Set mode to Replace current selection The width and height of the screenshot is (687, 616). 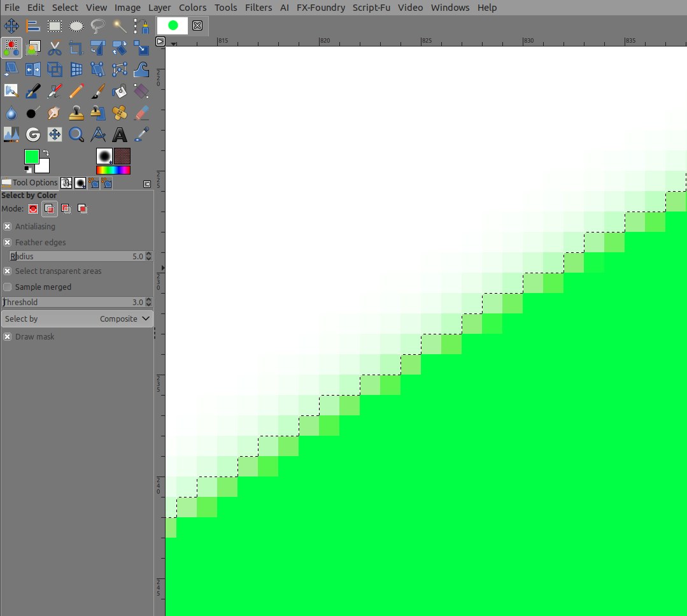click(x=33, y=209)
